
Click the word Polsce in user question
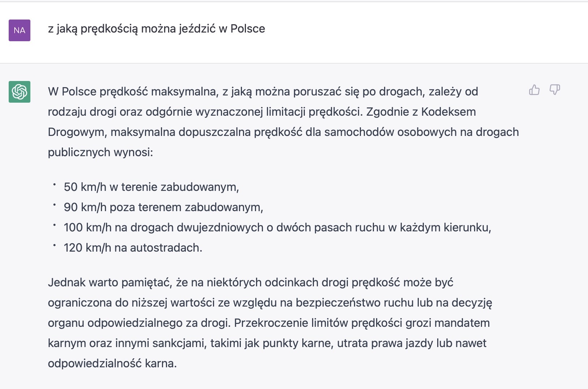[x=248, y=29]
